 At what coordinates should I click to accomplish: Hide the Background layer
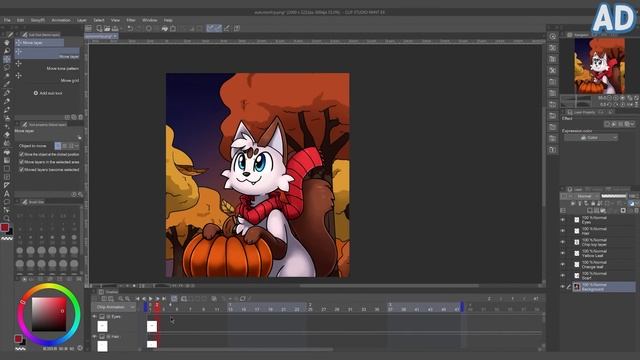coord(563,287)
